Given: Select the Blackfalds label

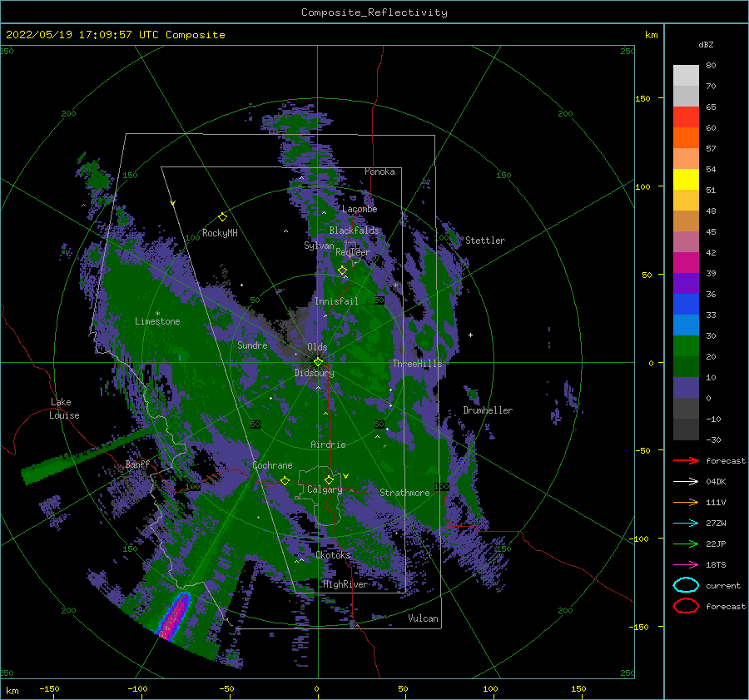Looking at the screenshot, I should [x=354, y=231].
